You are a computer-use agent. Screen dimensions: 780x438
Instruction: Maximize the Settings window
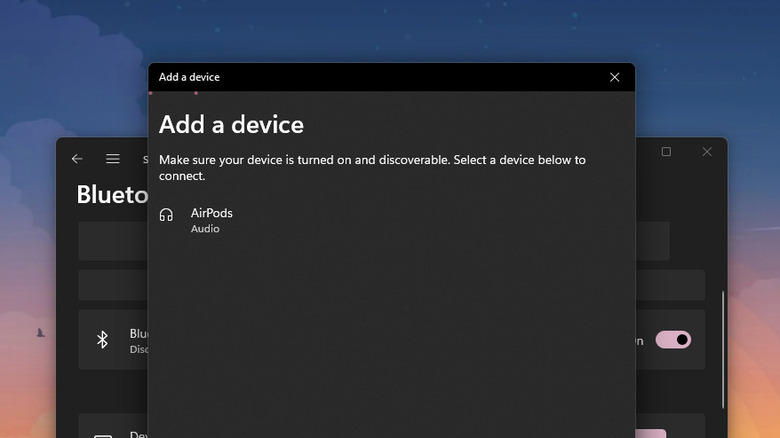[666, 152]
